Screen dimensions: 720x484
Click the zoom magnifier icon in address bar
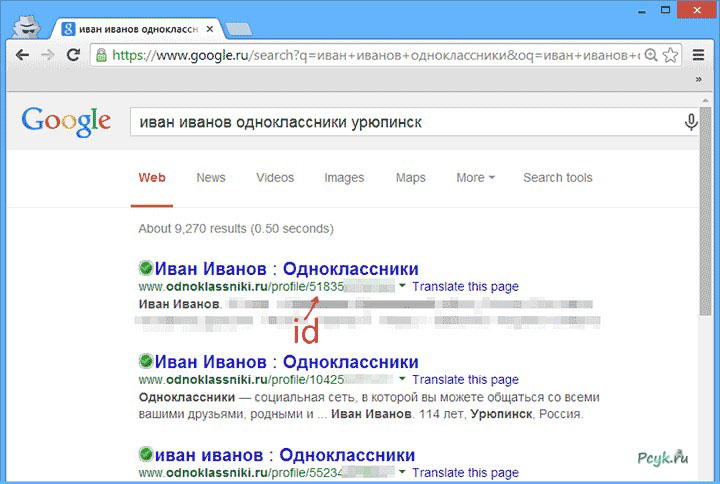click(651, 54)
